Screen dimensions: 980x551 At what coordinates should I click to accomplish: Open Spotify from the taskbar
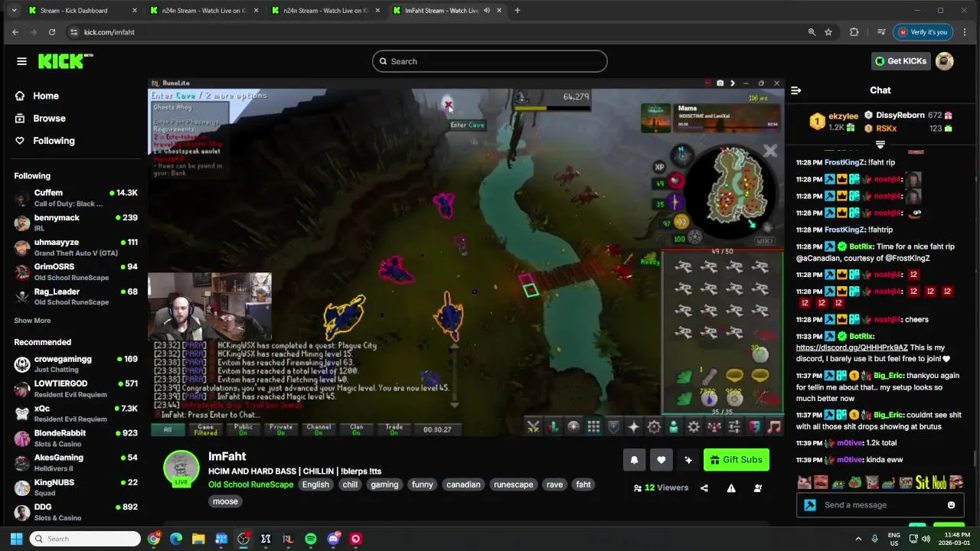click(311, 539)
